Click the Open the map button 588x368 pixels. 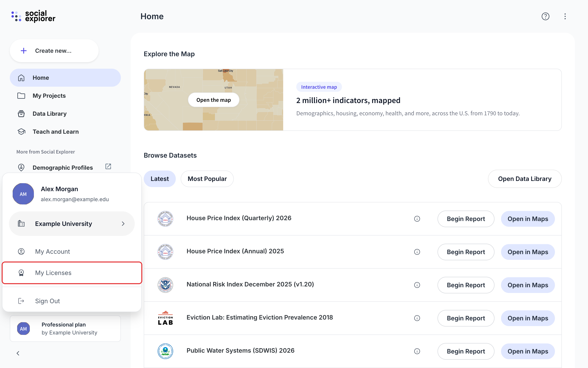pyautogui.click(x=214, y=100)
